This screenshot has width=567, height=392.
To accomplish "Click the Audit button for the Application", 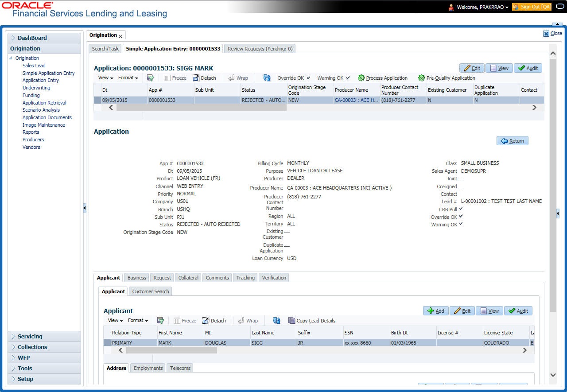I will 528,68.
